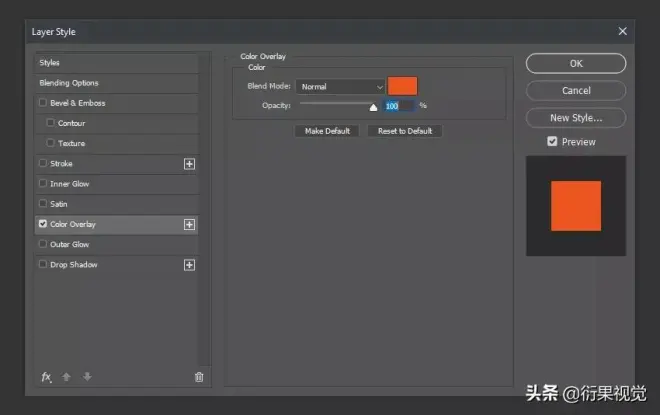
Task: Uncheck the Color Overlay checkbox
Action: (43, 223)
